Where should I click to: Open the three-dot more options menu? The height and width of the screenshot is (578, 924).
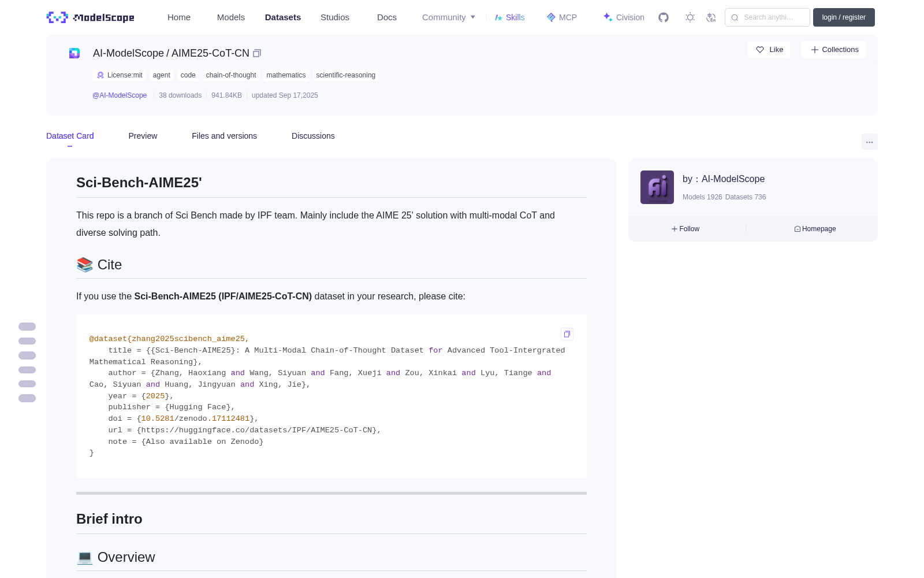coord(870,142)
